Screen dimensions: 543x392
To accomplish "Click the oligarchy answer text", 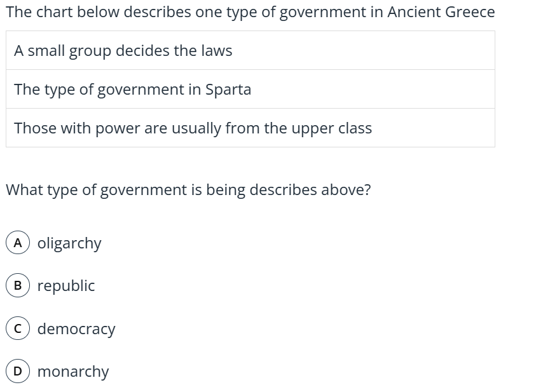I will pyautogui.click(x=69, y=243).
